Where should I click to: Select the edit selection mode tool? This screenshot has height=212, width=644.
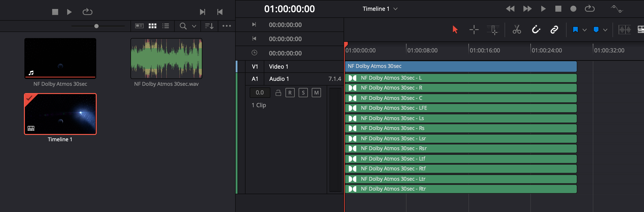(x=493, y=30)
